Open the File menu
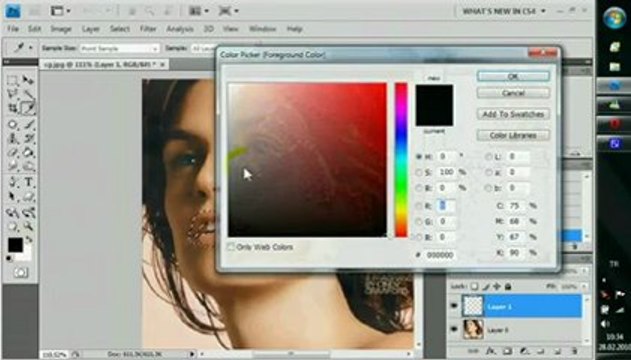 coord(13,29)
